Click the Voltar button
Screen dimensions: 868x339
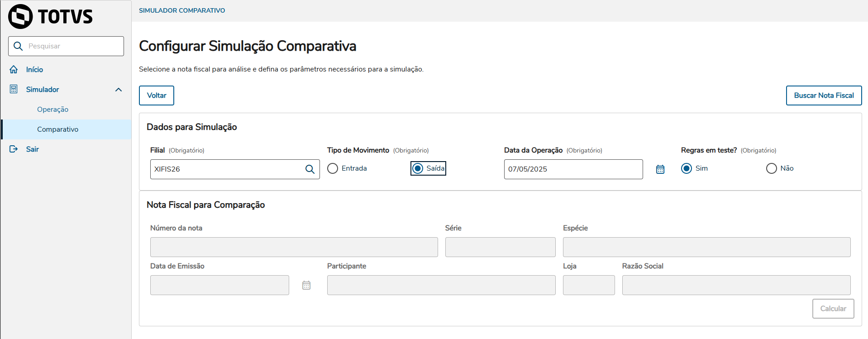(x=157, y=95)
